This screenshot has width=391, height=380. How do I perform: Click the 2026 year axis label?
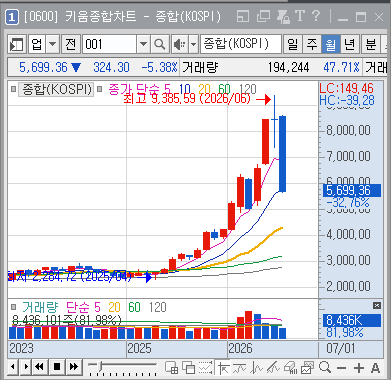240,349
